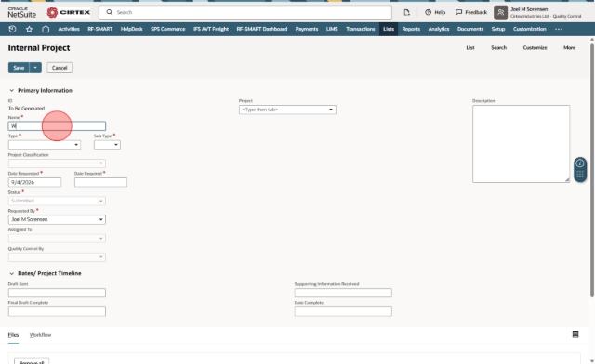Open the Documents menu
The image size is (595, 364).
(470, 29)
